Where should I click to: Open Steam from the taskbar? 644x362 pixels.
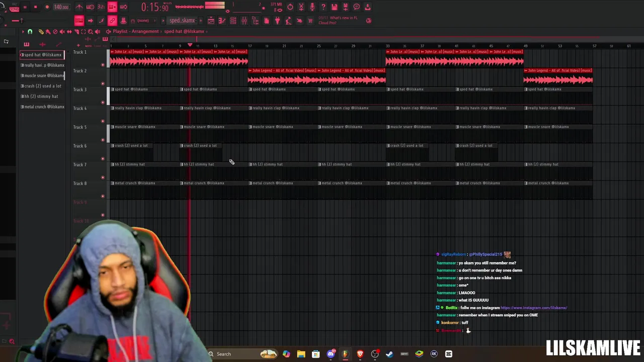pyautogui.click(x=389, y=354)
